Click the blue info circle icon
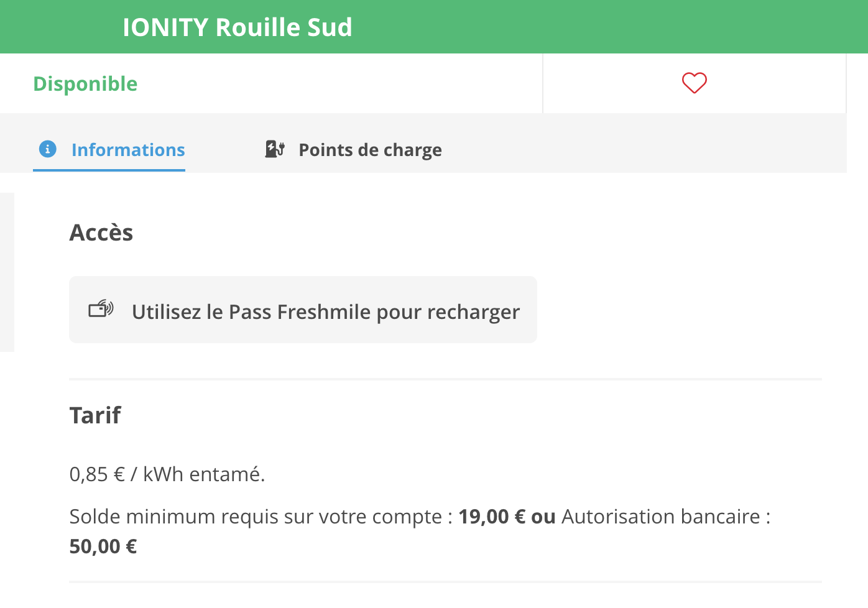 (x=48, y=149)
